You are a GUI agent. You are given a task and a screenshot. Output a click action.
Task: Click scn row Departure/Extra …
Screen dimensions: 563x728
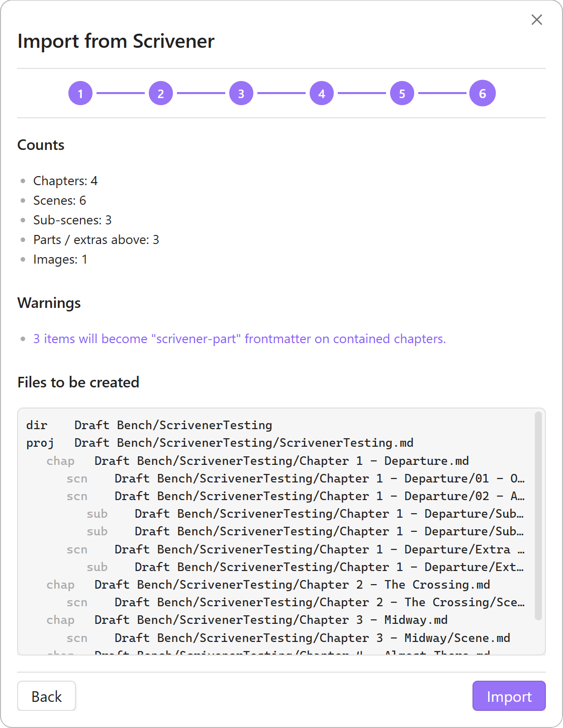coord(296,549)
